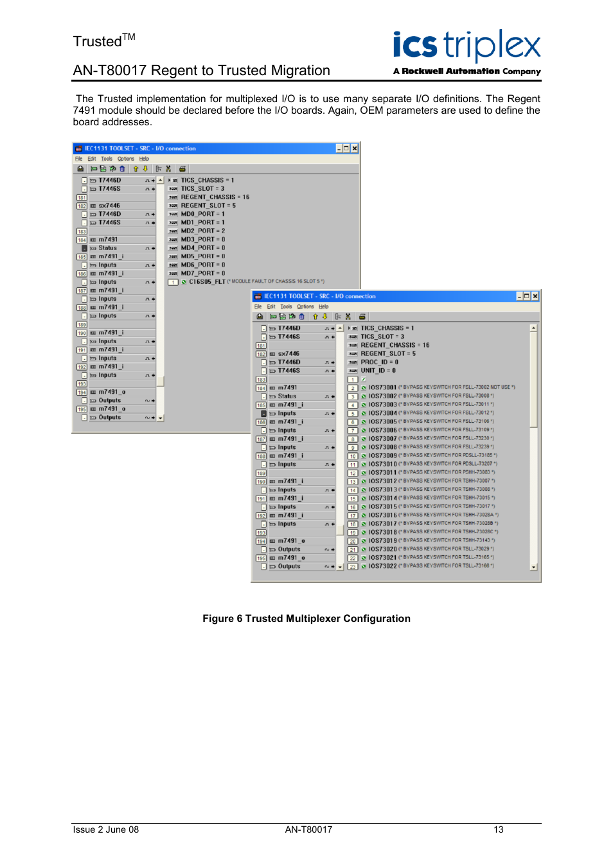Screen dimensions: 613x868
Task: Toggle the box beside Status in the back window
Action: (x=84, y=248)
